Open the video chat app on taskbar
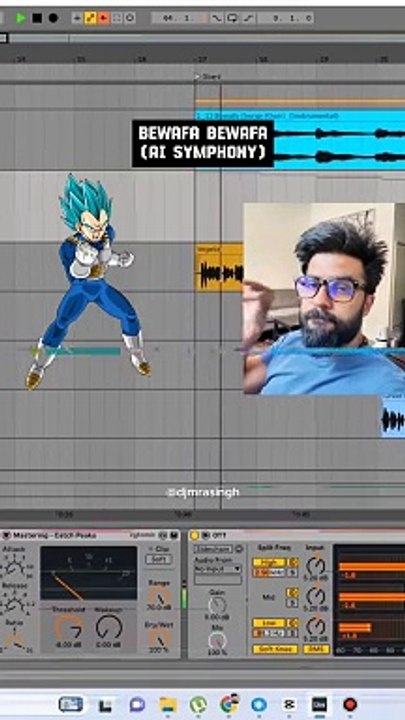The image size is (405, 720). click(x=136, y=704)
